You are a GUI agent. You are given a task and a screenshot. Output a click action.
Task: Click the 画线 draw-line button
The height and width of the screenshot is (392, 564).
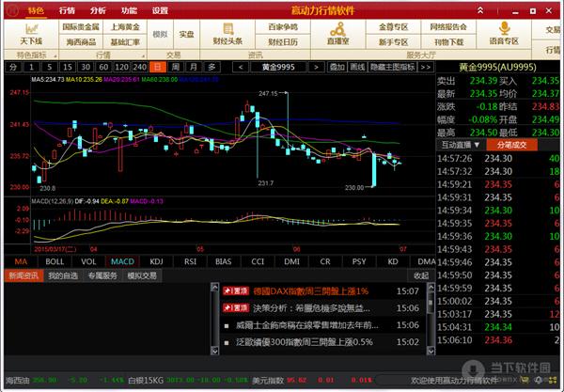[x=357, y=67]
